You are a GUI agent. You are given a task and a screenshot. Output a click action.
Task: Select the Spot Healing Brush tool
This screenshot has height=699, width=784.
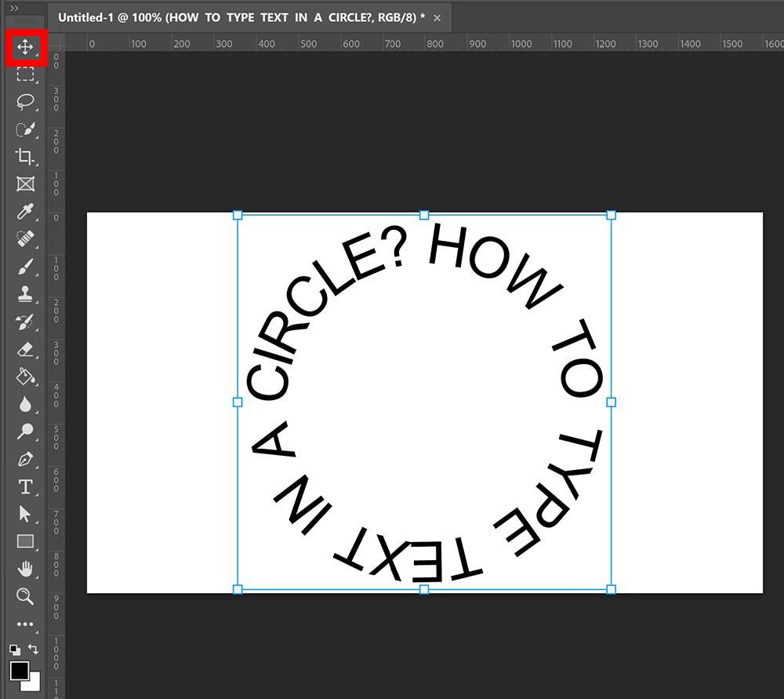[25, 238]
